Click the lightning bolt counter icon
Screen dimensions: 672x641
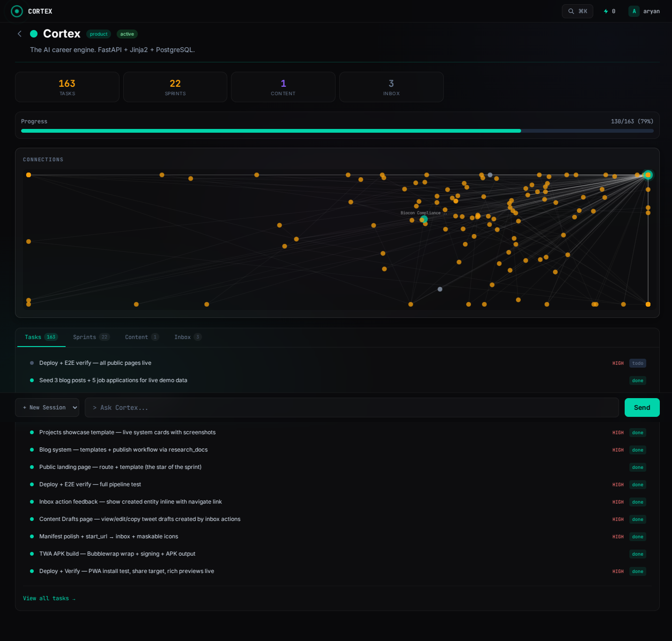point(606,11)
